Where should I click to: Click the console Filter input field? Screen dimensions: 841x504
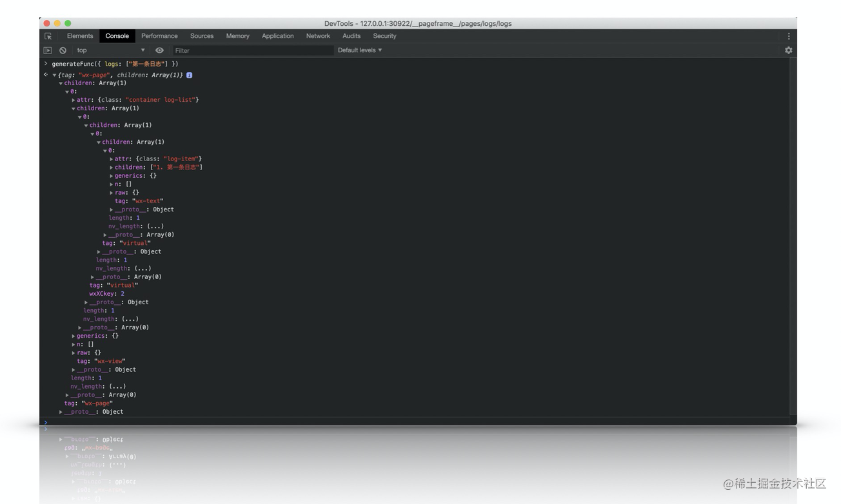pos(252,50)
